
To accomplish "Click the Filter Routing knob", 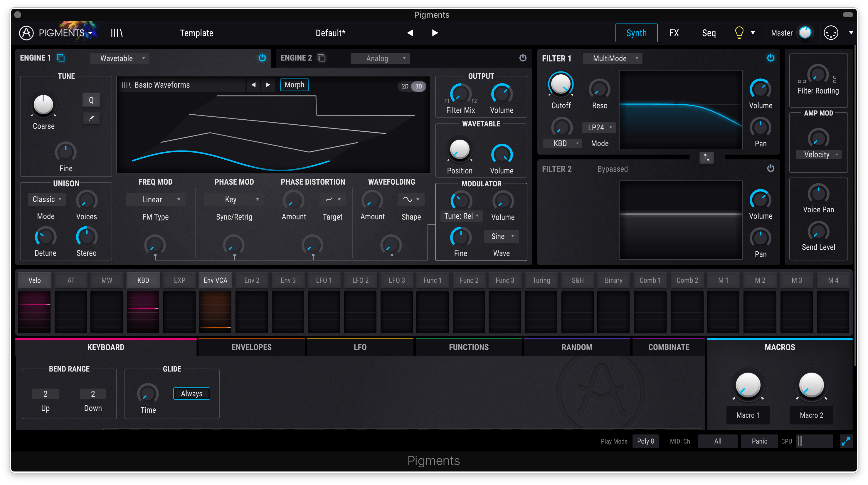I will coord(818,75).
